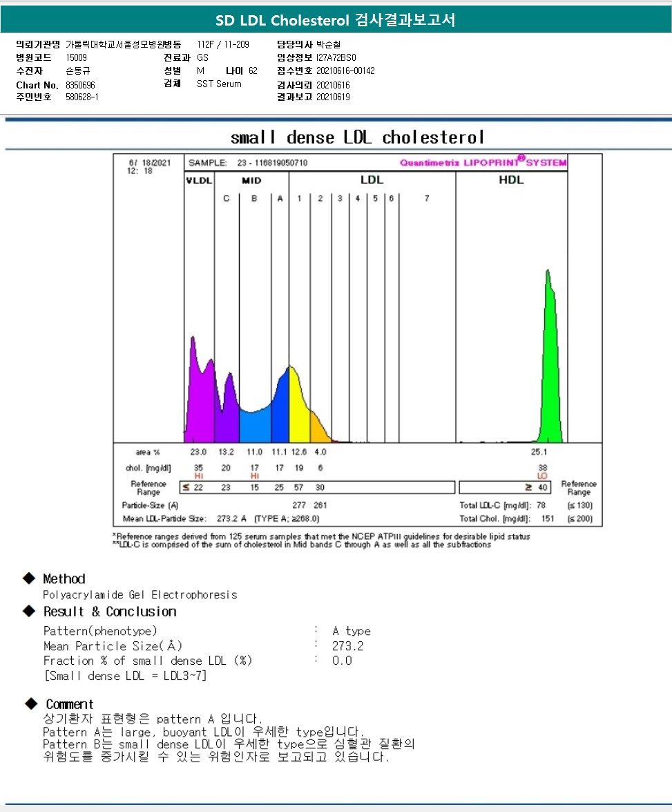Click clinical info code 'I27A72BS0'
672x812 pixels.
coord(336,57)
